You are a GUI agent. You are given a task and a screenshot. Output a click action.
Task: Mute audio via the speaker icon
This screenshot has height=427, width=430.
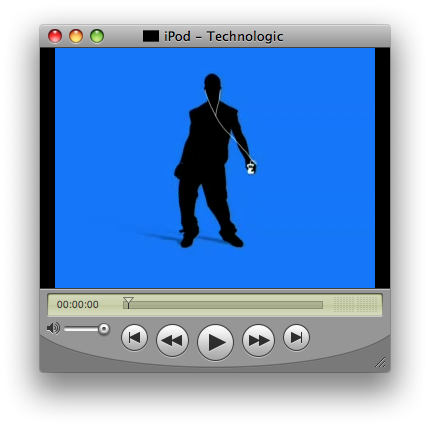(53, 329)
